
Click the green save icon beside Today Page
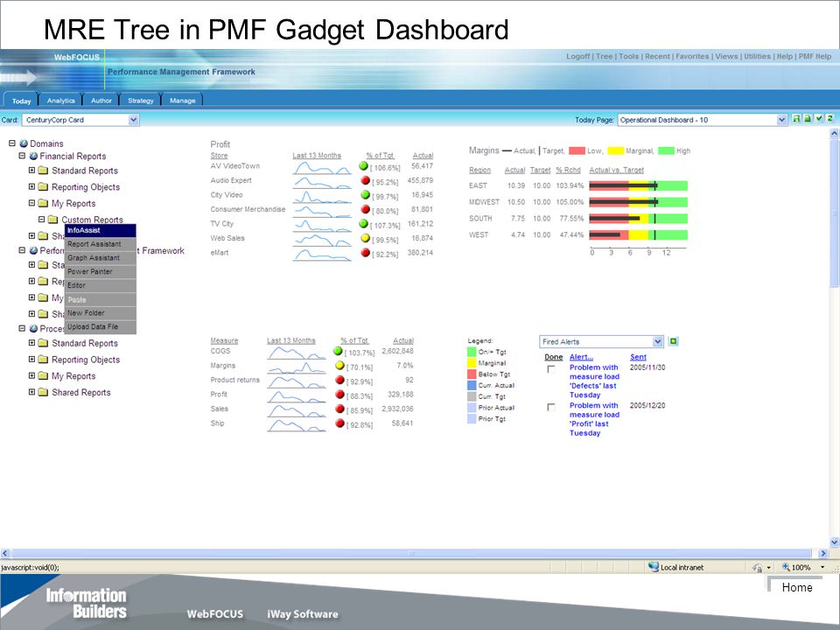click(796, 119)
